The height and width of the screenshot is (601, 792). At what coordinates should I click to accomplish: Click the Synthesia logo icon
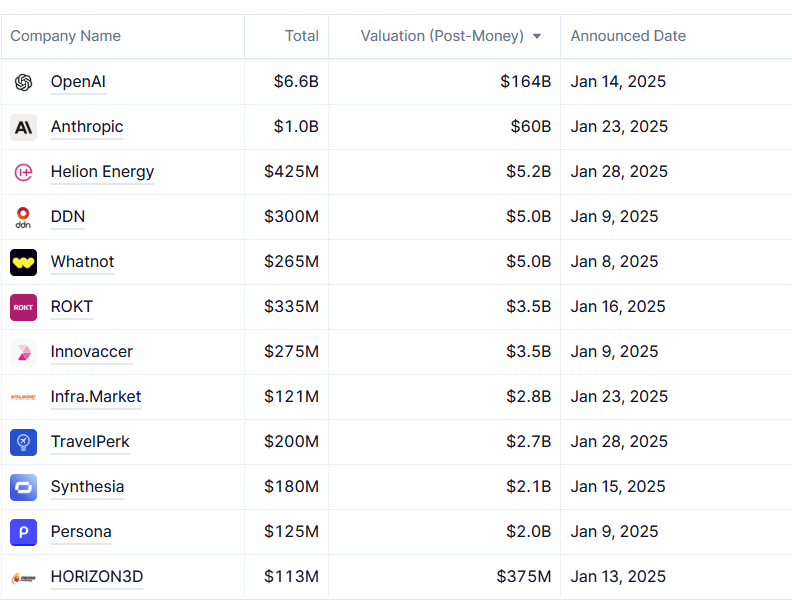click(23, 487)
